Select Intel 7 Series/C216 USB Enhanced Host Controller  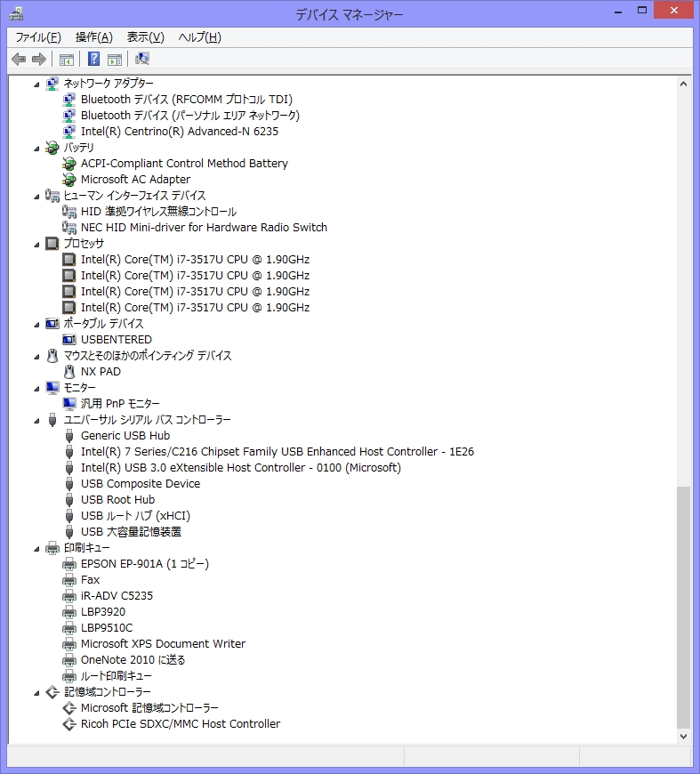pos(278,452)
